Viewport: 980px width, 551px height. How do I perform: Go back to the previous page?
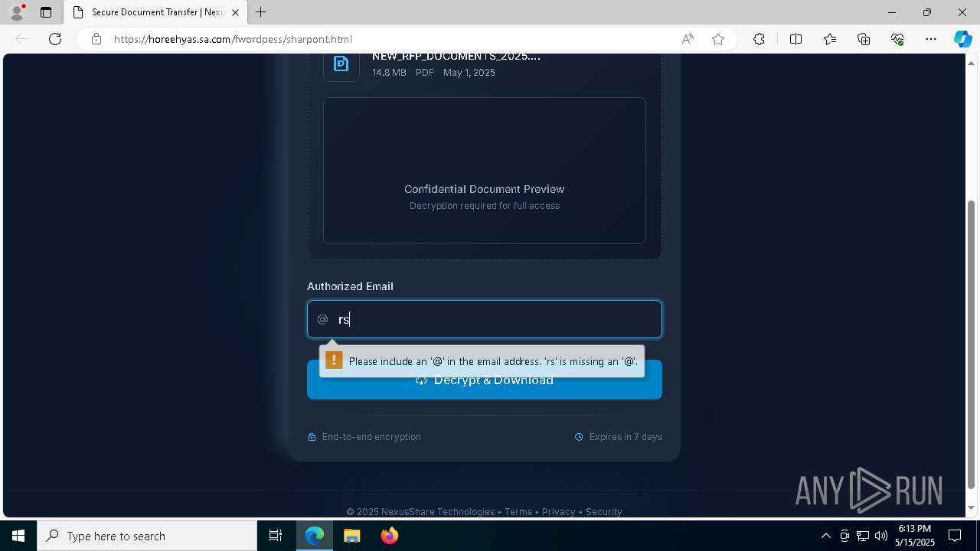[21, 39]
